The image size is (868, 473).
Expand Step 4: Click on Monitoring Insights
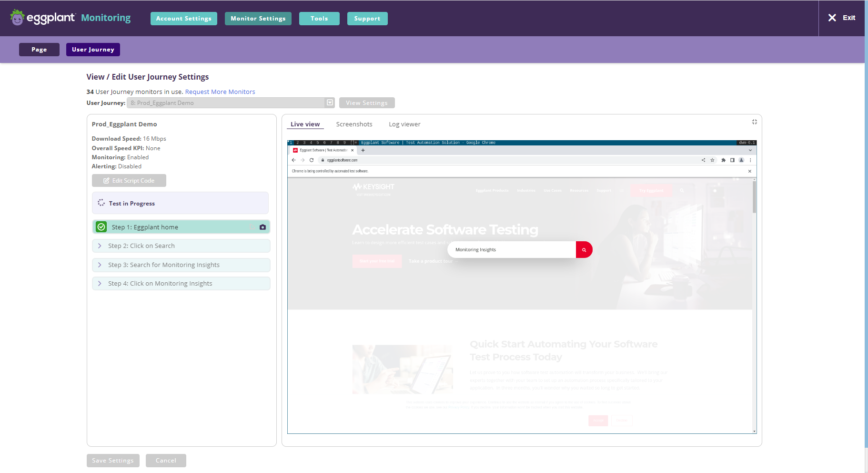click(x=181, y=283)
